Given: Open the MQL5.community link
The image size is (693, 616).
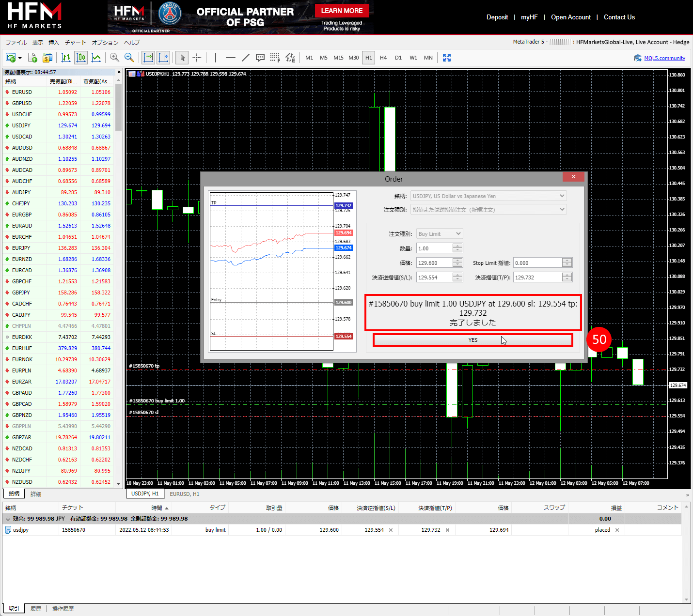Looking at the screenshot, I should tap(664, 58).
